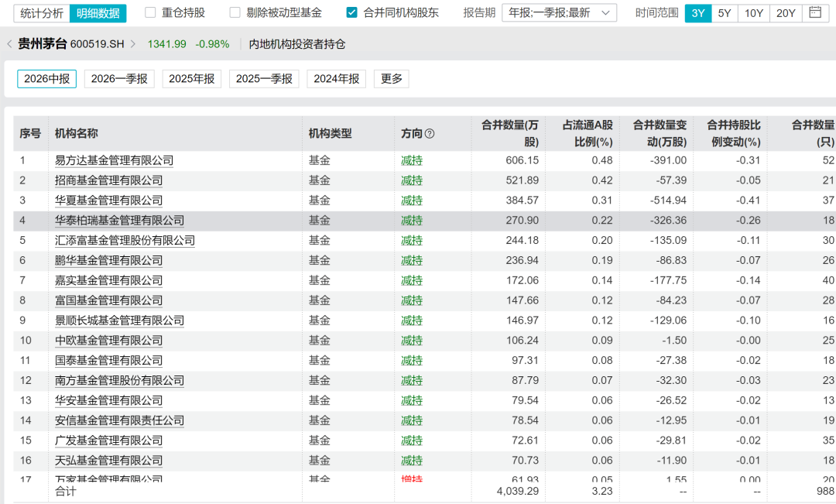
Task: Open 广发基金管理有限公司 link
Action: click(109, 441)
